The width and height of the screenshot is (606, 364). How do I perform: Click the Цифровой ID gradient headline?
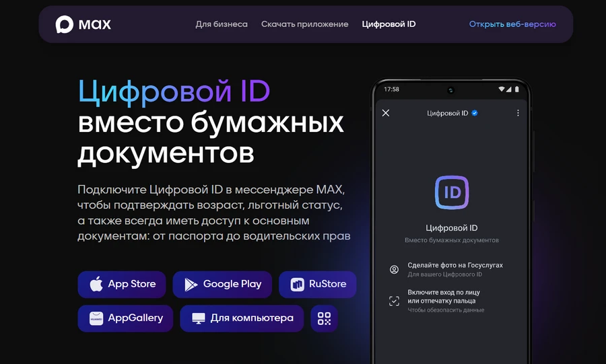pos(174,92)
